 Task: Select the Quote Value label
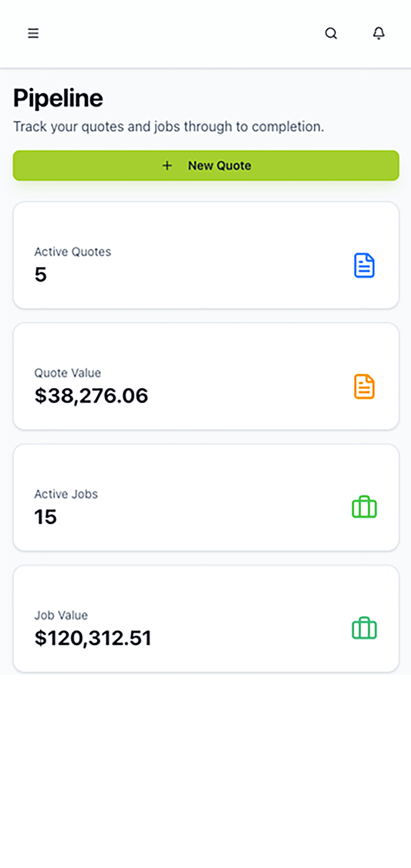(x=67, y=373)
